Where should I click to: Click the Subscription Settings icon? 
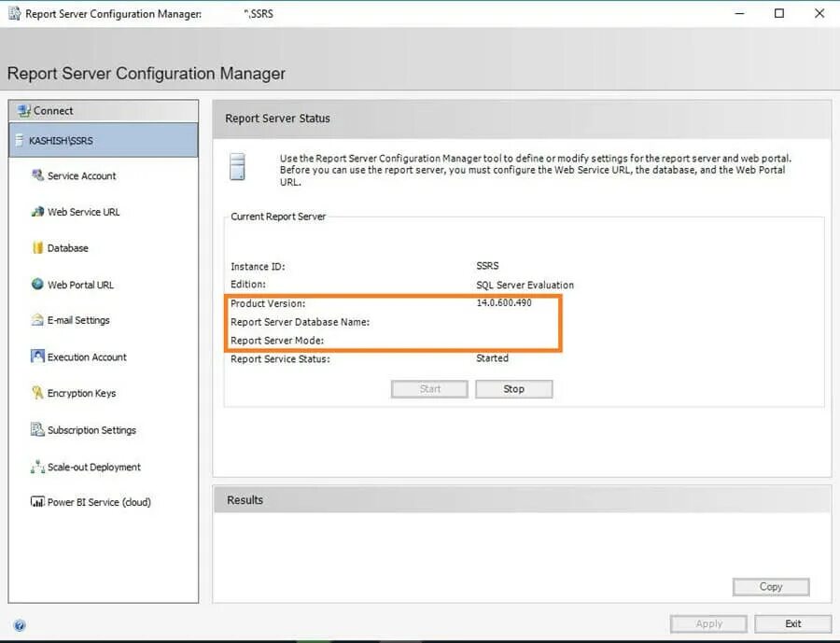point(37,429)
